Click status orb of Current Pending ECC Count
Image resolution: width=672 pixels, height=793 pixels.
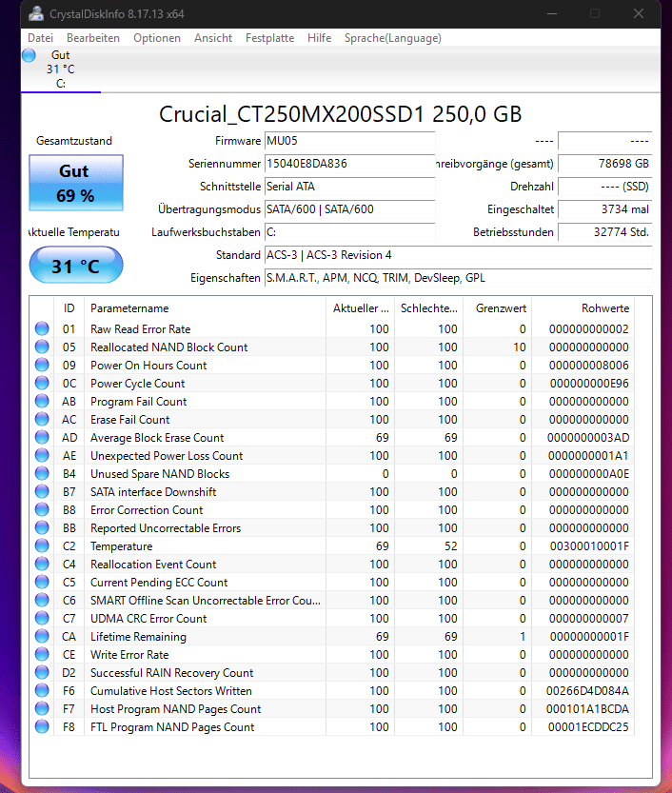pos(42,582)
